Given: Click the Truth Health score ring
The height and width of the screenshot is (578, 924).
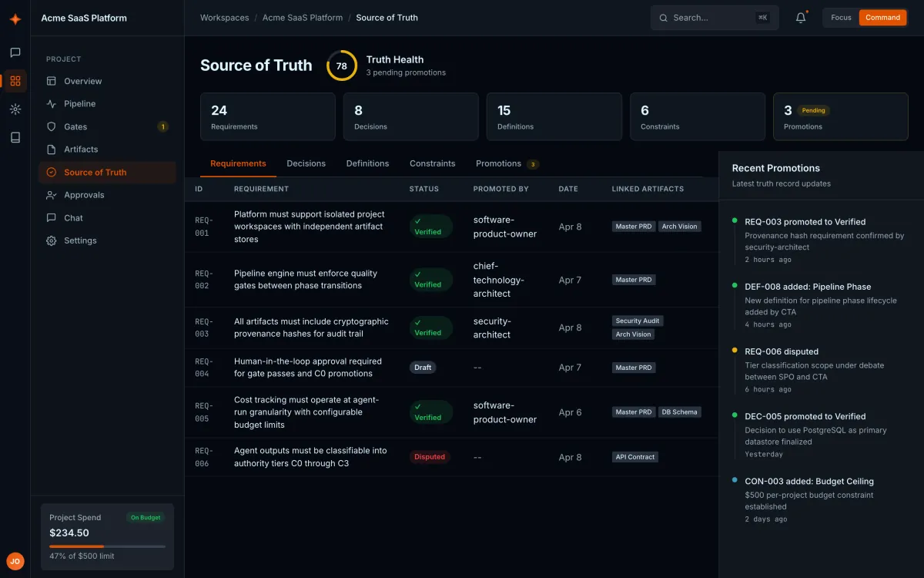Looking at the screenshot, I should 342,66.
